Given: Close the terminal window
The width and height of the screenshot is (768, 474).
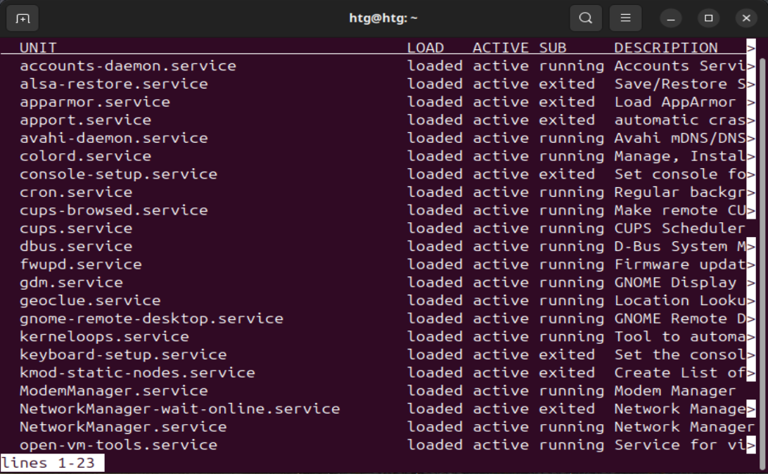Looking at the screenshot, I should point(746,18).
